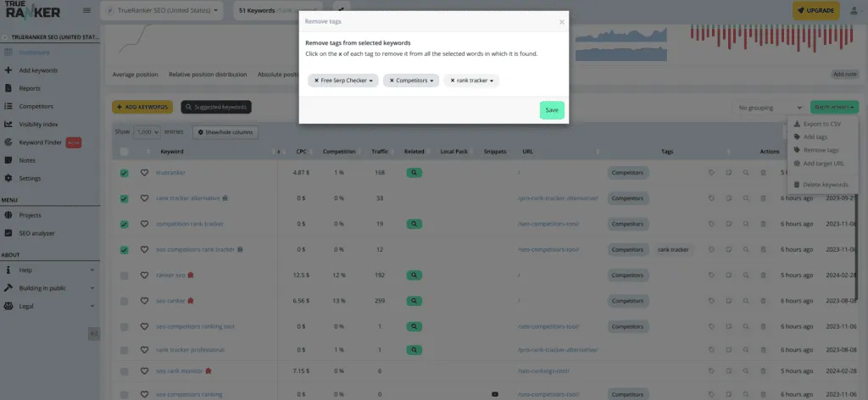Remove the rank tracker tag using its x

(x=453, y=81)
